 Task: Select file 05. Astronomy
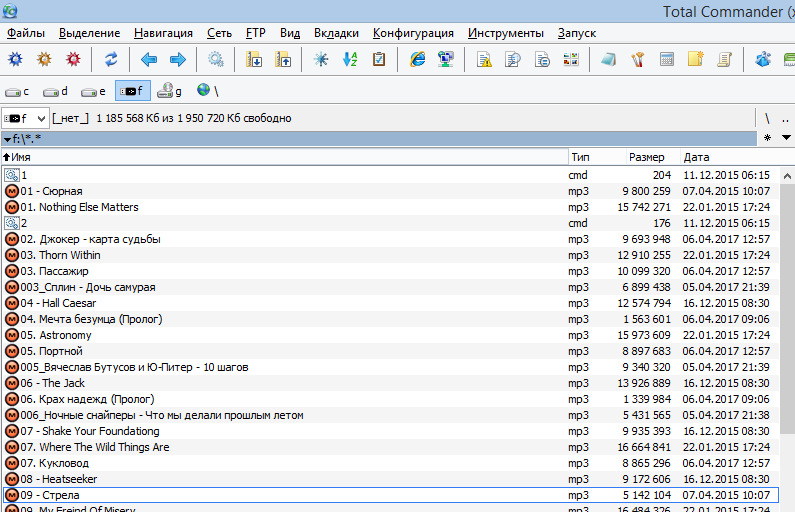(390, 335)
